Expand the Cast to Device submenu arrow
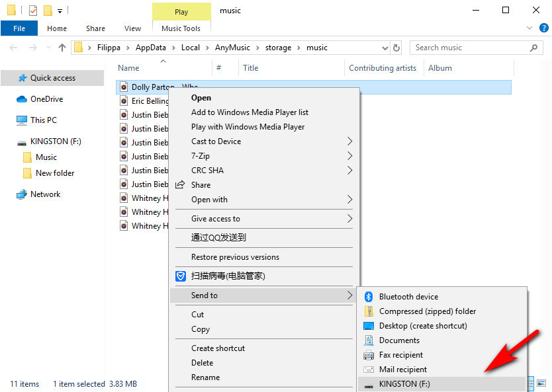 pos(349,141)
